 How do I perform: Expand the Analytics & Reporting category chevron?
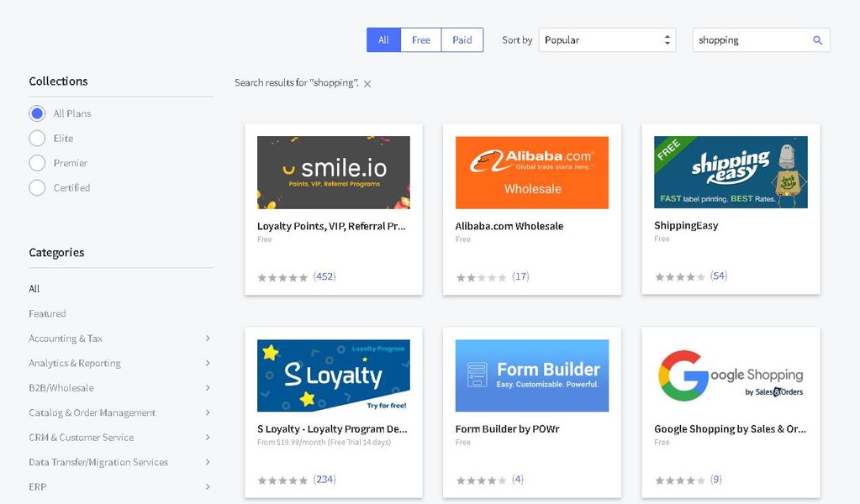(x=208, y=363)
